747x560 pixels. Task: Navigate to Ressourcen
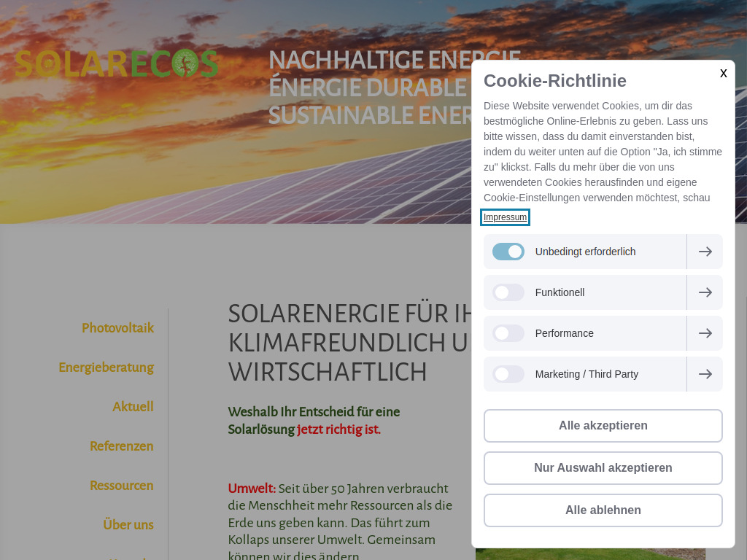click(x=122, y=485)
